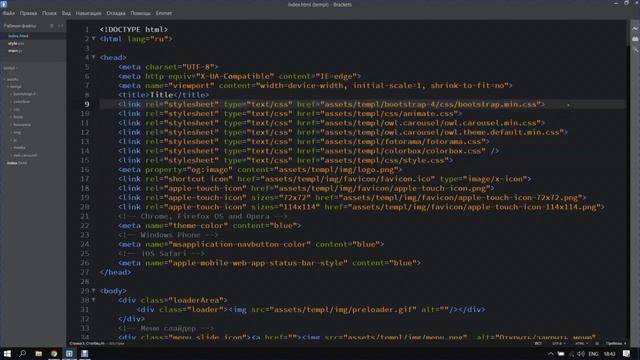Open the Навигация menu
This screenshot has width=640, height=360.
(89, 13)
